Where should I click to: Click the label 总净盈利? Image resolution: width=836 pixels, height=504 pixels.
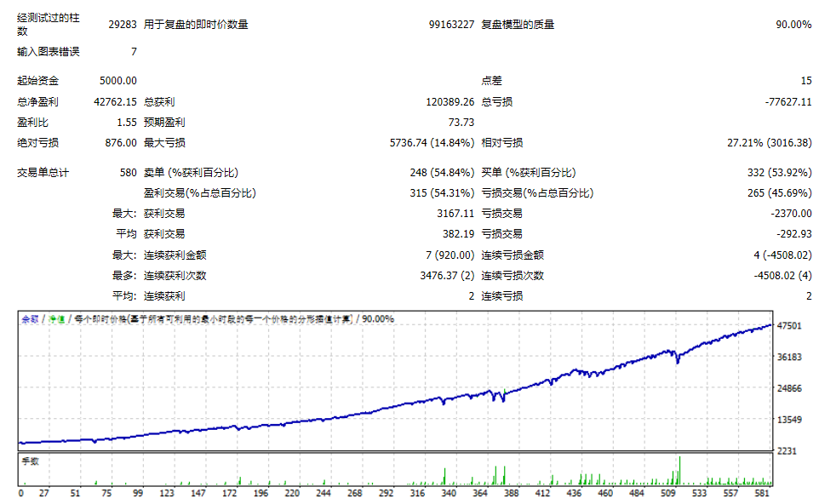click(37, 102)
